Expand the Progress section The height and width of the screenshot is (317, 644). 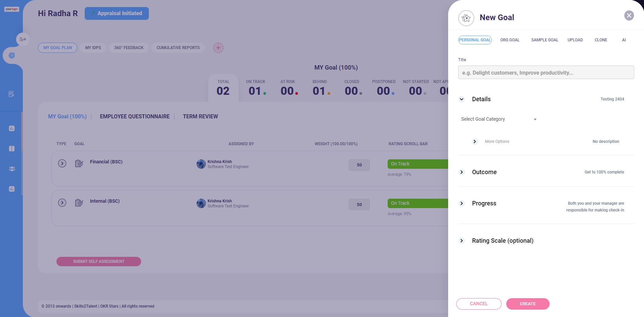(x=462, y=203)
